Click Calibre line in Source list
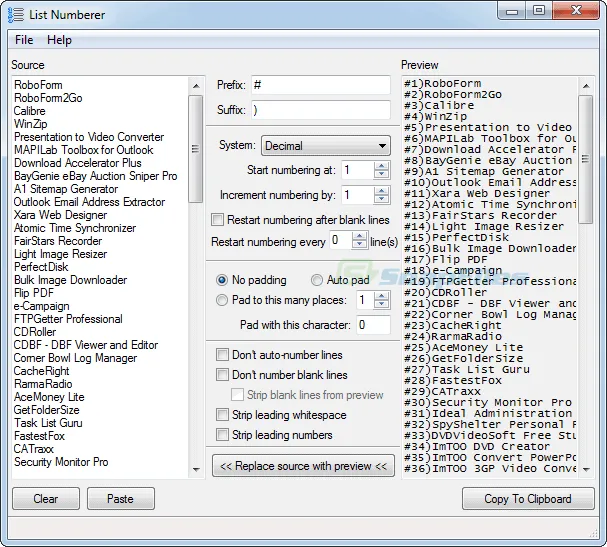Image resolution: width=607 pixels, height=547 pixels. coord(29,111)
